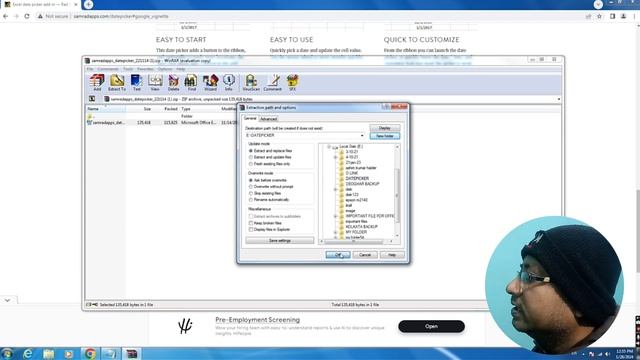Viewport: 640px width, 360px height.
Task: Click the View file toolbar icon
Action: [155, 82]
